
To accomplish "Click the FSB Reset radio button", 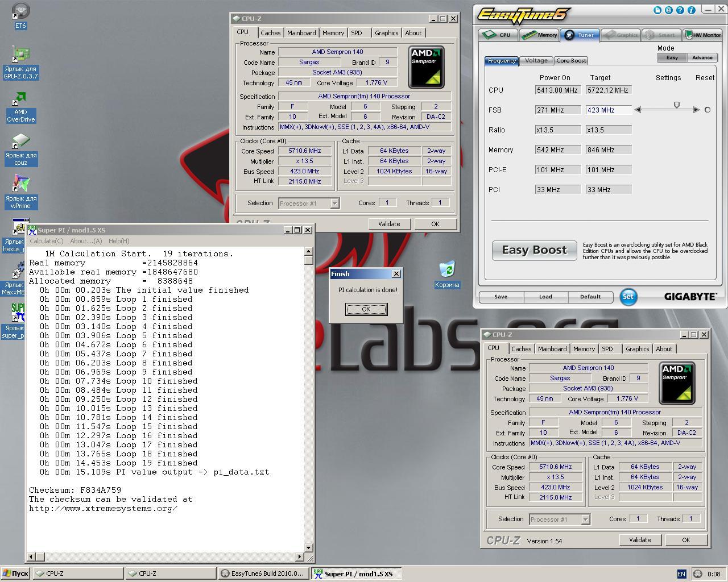I will 708,110.
